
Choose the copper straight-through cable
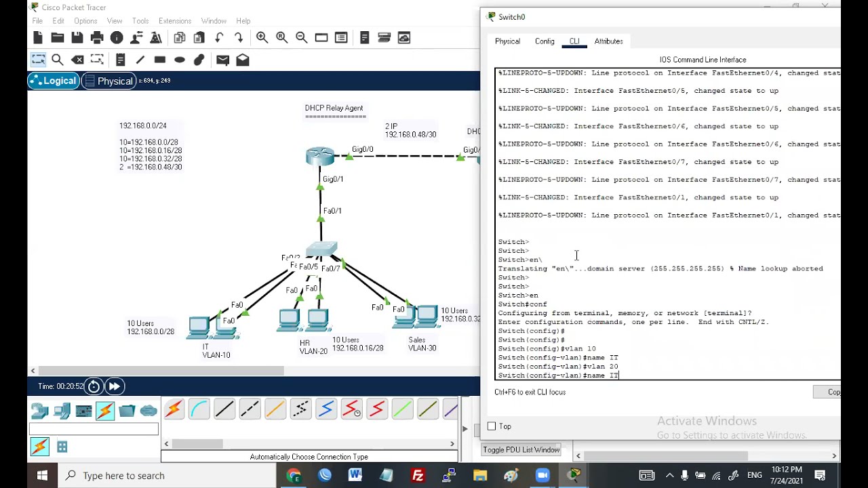(x=224, y=409)
